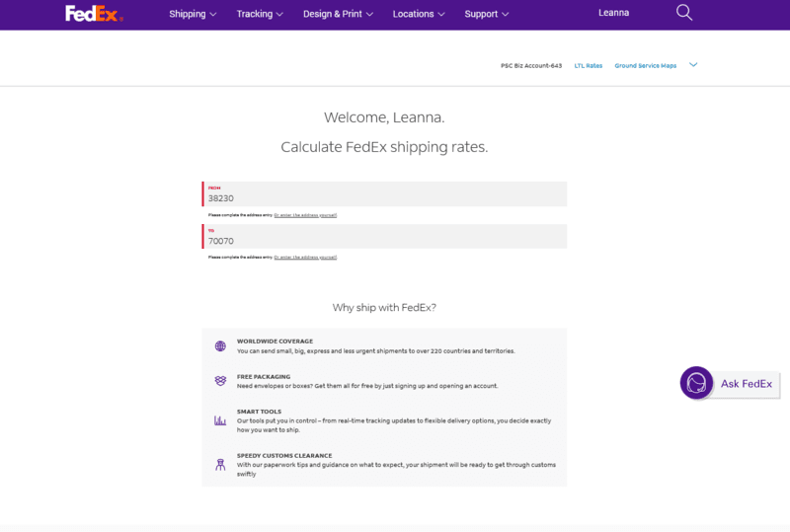Click the FedEx logo
Screen dimensions: 790x532
click(x=94, y=14)
